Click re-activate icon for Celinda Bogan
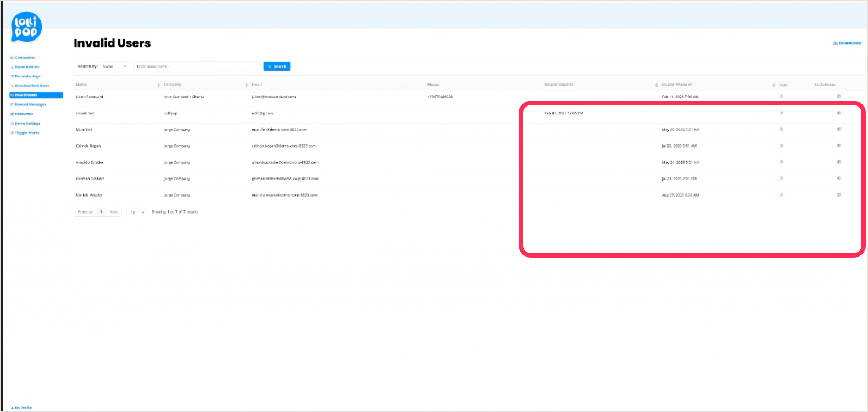This screenshot has width=868, height=412. coord(839,146)
